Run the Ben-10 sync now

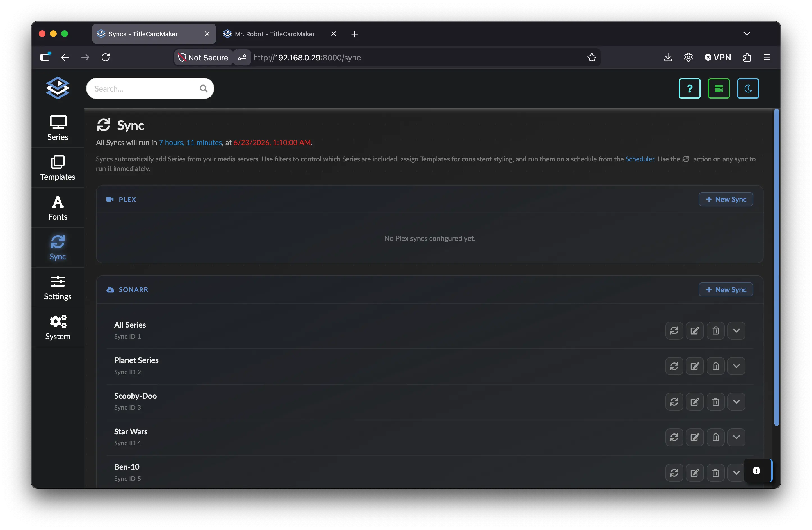[x=674, y=473]
